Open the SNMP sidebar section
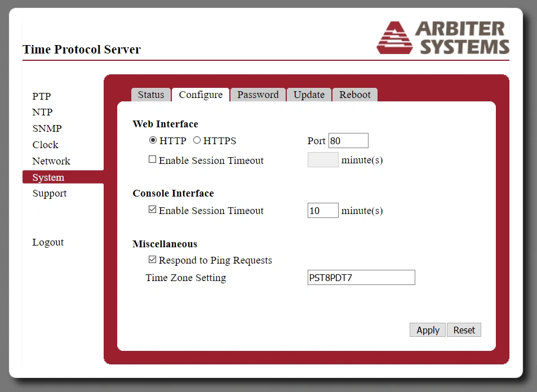Screen dimensions: 537x392 [x=47, y=128]
